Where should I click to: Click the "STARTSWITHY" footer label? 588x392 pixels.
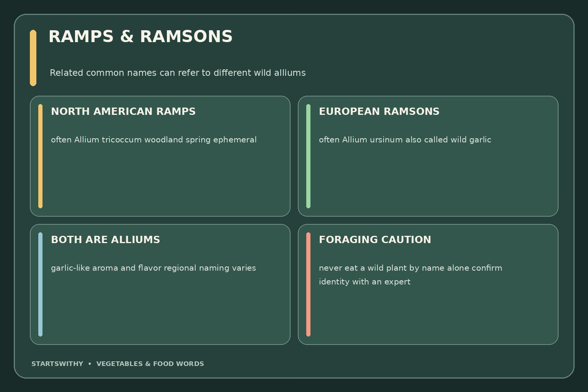(57, 364)
